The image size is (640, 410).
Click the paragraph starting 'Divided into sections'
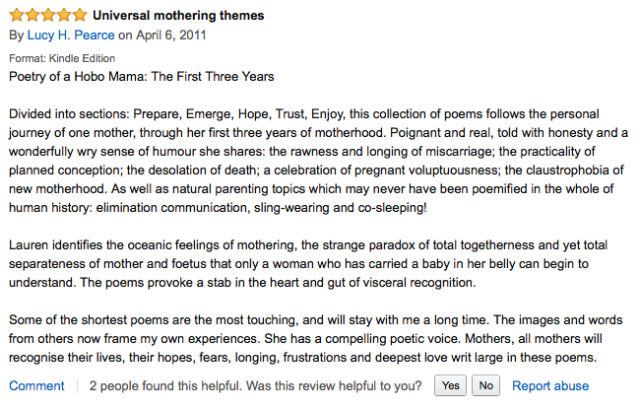318,161
